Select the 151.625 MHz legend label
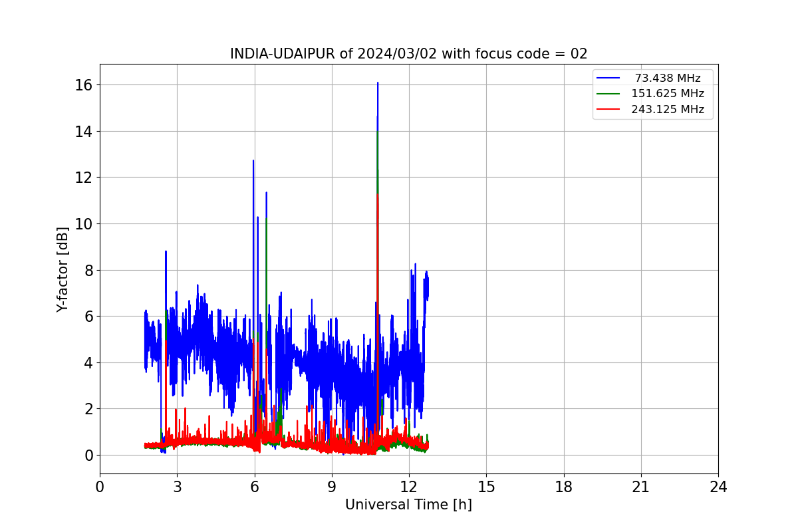The width and height of the screenshot is (798, 532). point(668,94)
